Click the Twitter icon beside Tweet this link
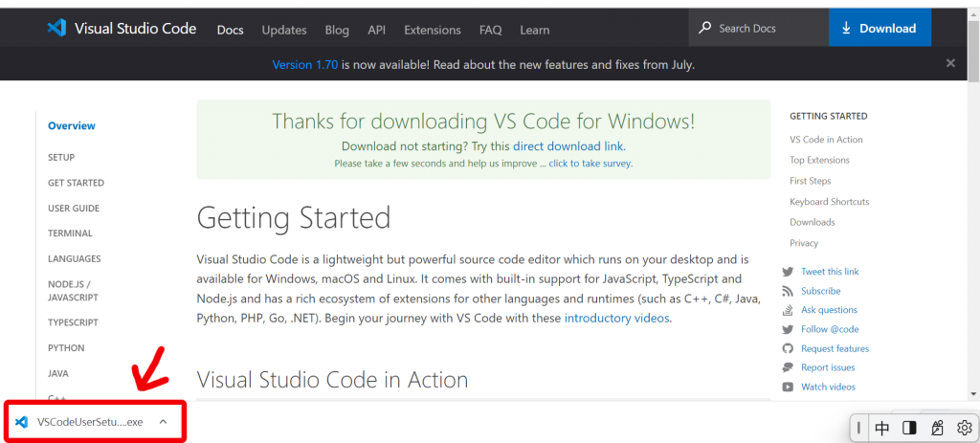 pyautogui.click(x=788, y=272)
